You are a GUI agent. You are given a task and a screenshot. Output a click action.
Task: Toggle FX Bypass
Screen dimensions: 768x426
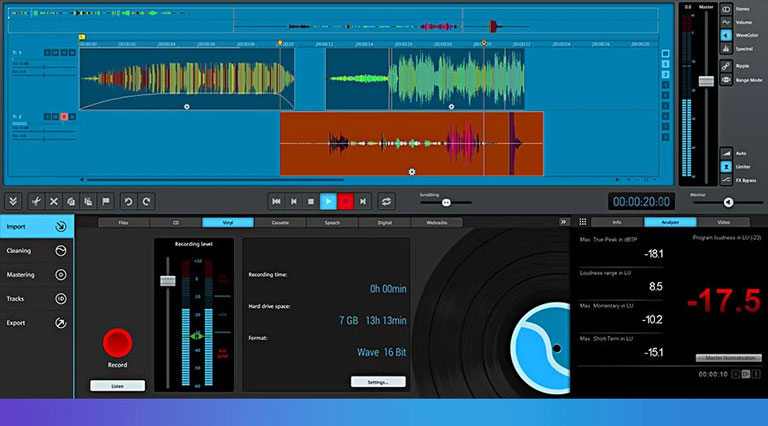pyautogui.click(x=726, y=180)
